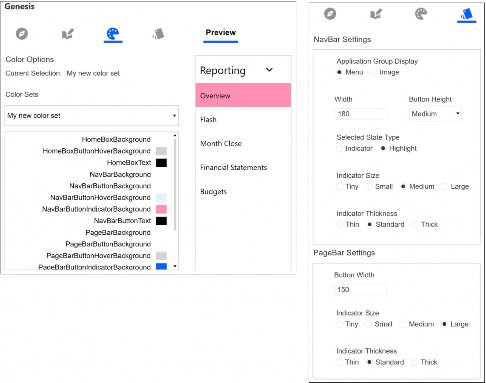Select Menu for Application Group Display

[339, 72]
